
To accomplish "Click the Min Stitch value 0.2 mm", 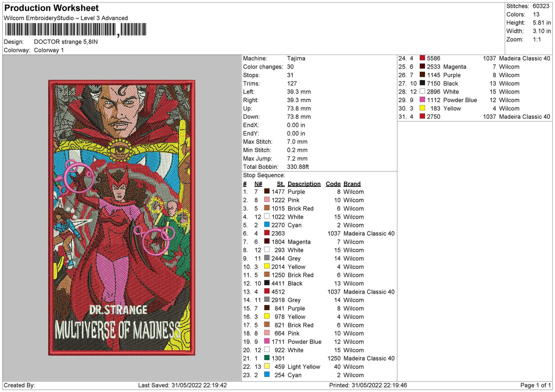I will [297, 150].
